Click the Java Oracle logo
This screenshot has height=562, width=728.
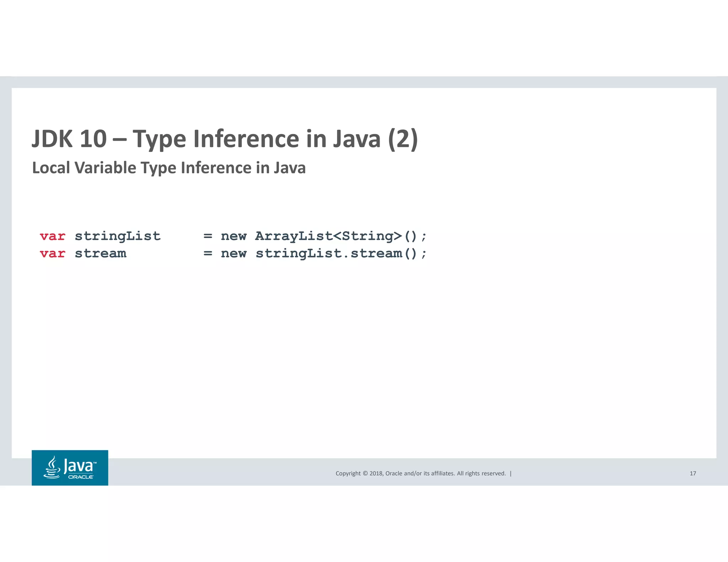[70, 468]
